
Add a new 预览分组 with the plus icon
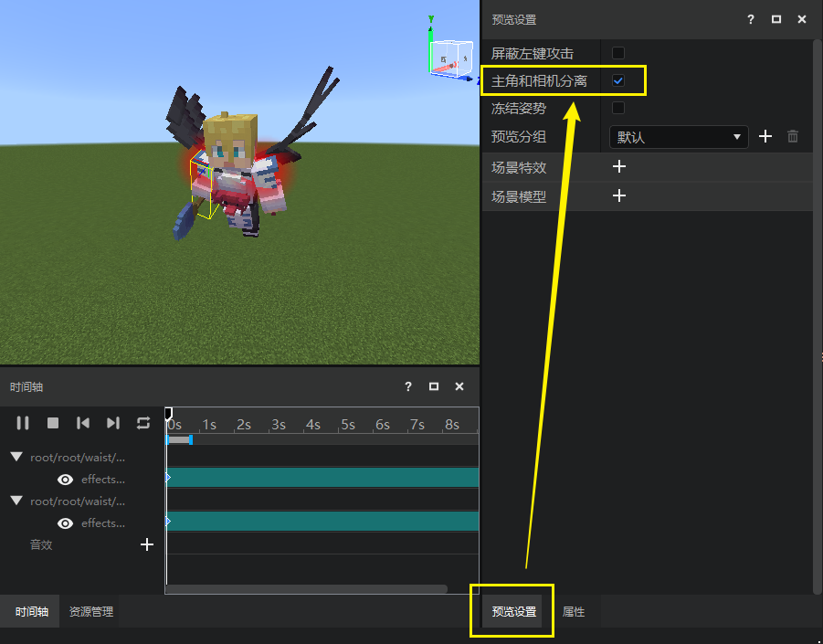(765, 137)
